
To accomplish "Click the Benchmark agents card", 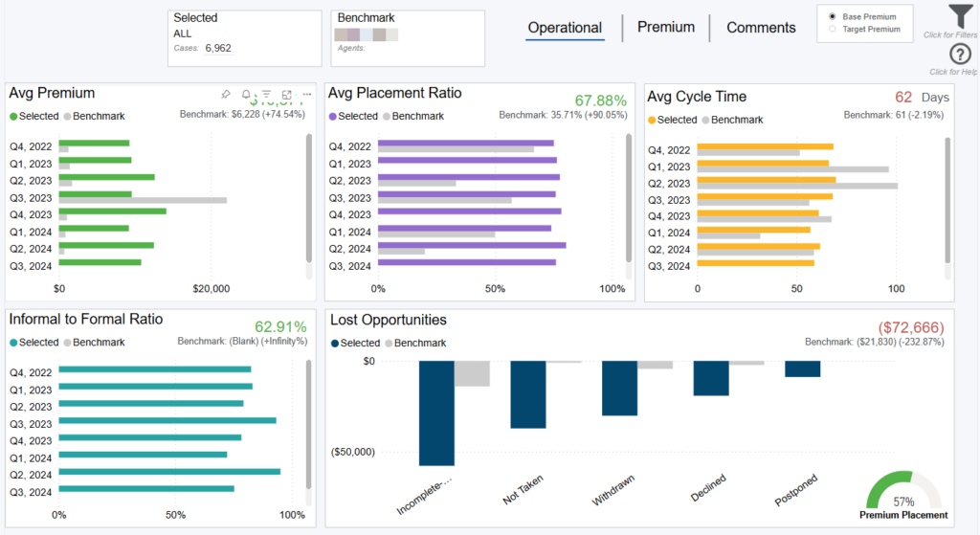I will pyautogui.click(x=408, y=38).
